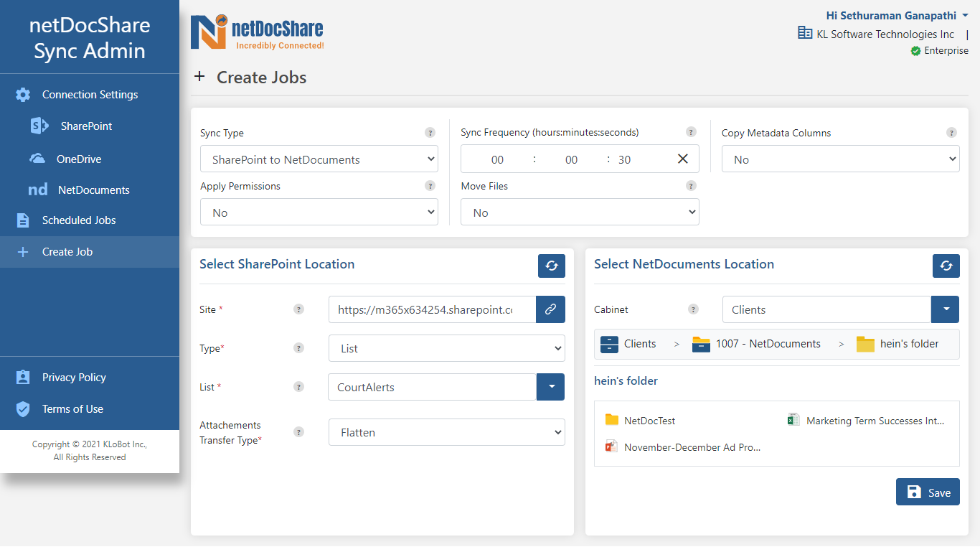This screenshot has height=547, width=980.
Task: Expand the CourtAlerts list dropdown arrow
Action: [551, 387]
